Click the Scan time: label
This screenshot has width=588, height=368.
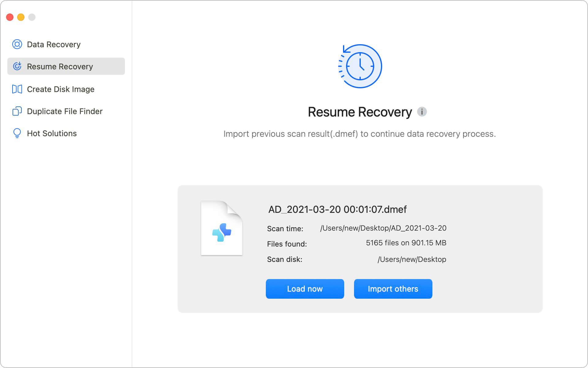(x=285, y=229)
